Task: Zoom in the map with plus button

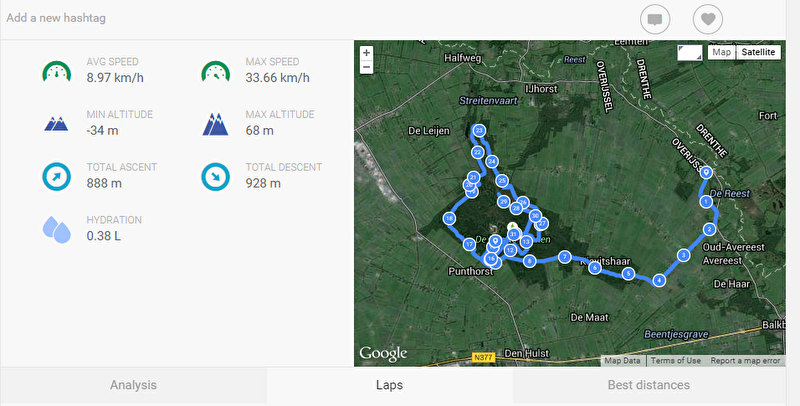Action: [366, 52]
